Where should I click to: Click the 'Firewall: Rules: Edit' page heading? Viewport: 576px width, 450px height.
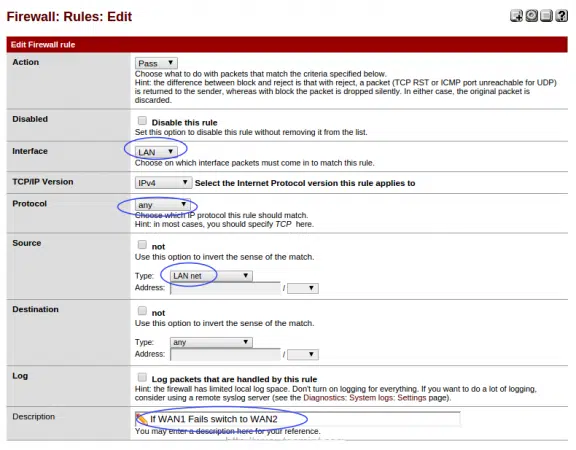[x=69, y=17]
